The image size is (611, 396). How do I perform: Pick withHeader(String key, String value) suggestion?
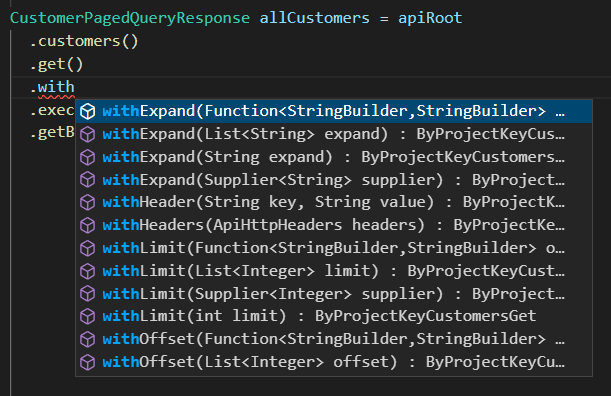click(x=334, y=203)
